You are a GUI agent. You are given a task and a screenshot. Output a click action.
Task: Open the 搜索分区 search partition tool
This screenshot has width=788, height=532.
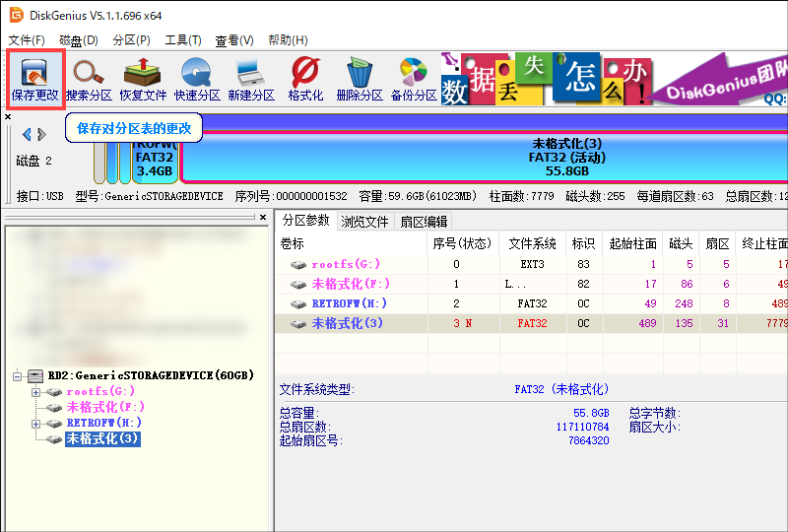pyautogui.click(x=89, y=80)
